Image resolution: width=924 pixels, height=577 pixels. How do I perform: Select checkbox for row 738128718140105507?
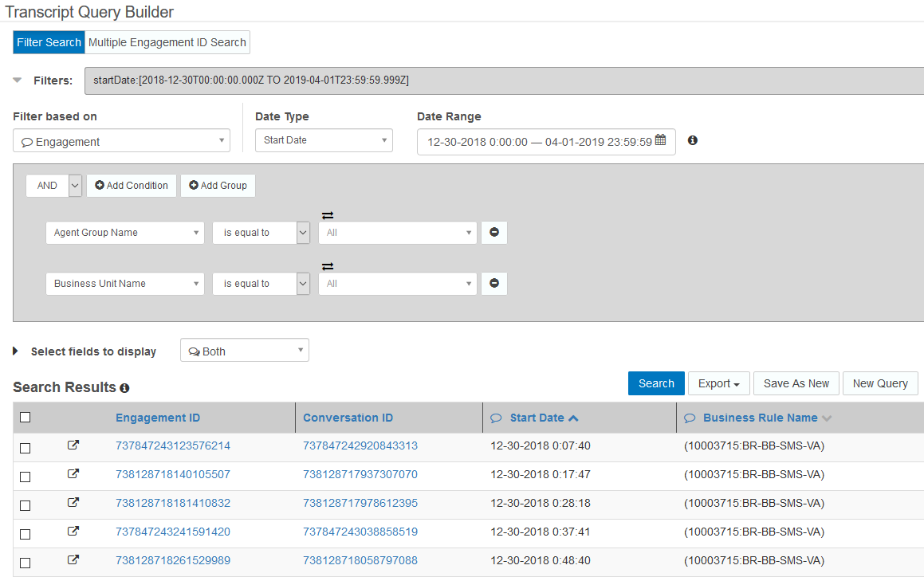click(x=26, y=477)
